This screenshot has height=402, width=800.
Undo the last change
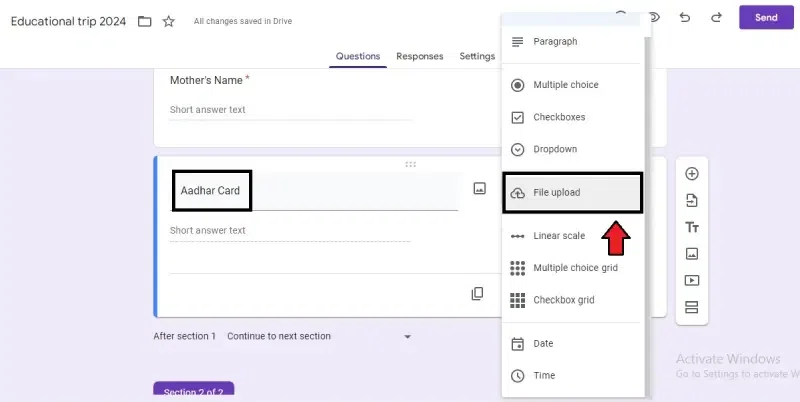tap(684, 18)
